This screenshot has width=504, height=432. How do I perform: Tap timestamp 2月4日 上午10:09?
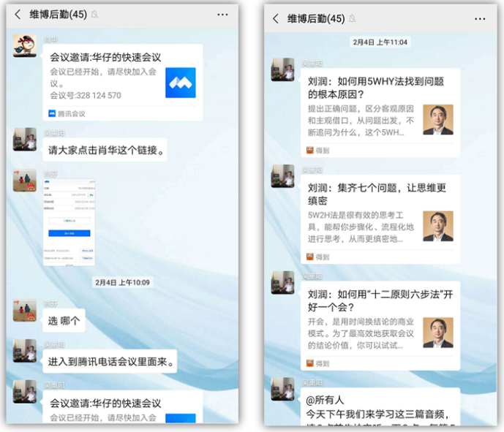point(122,282)
